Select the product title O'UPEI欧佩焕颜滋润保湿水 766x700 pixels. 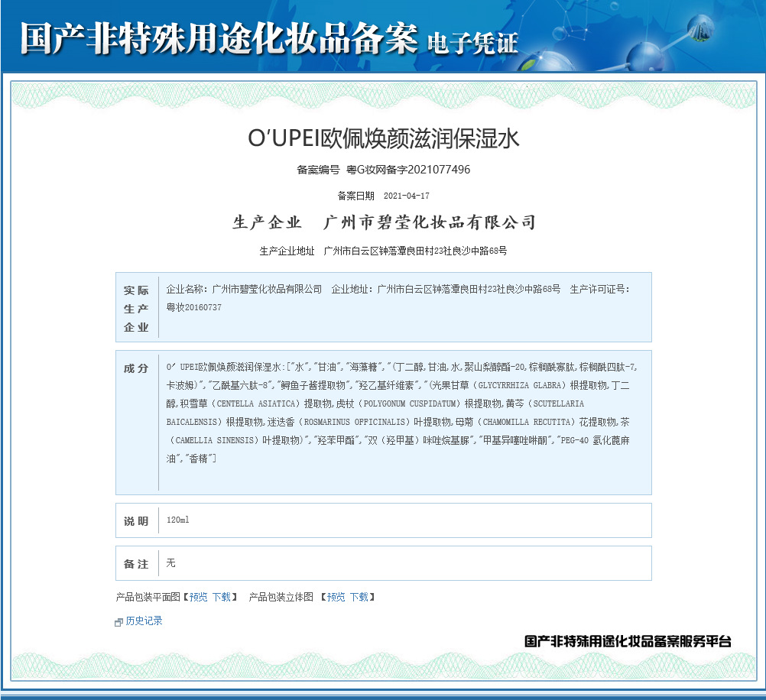click(384, 138)
